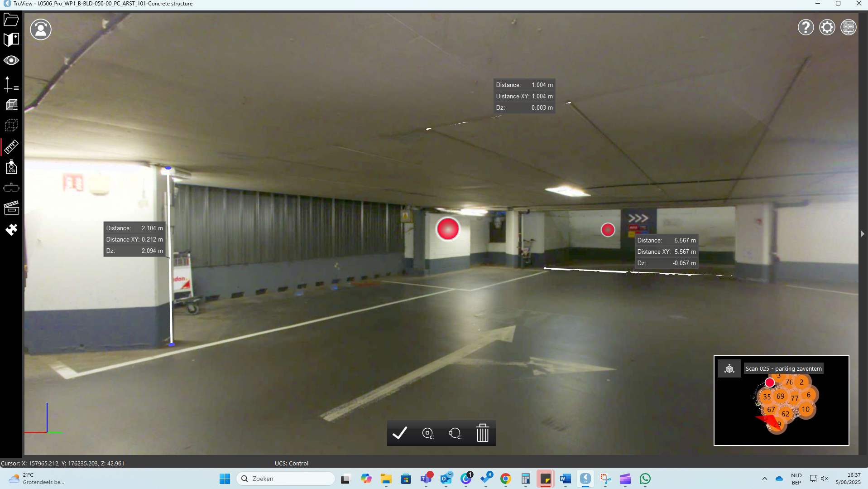Toggle the VR headset mode icon
This screenshot has height=489, width=868.
[11, 188]
